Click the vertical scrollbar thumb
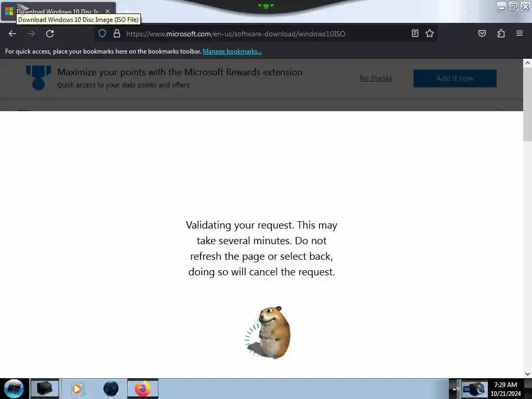This screenshot has width=532, height=399. (527, 104)
